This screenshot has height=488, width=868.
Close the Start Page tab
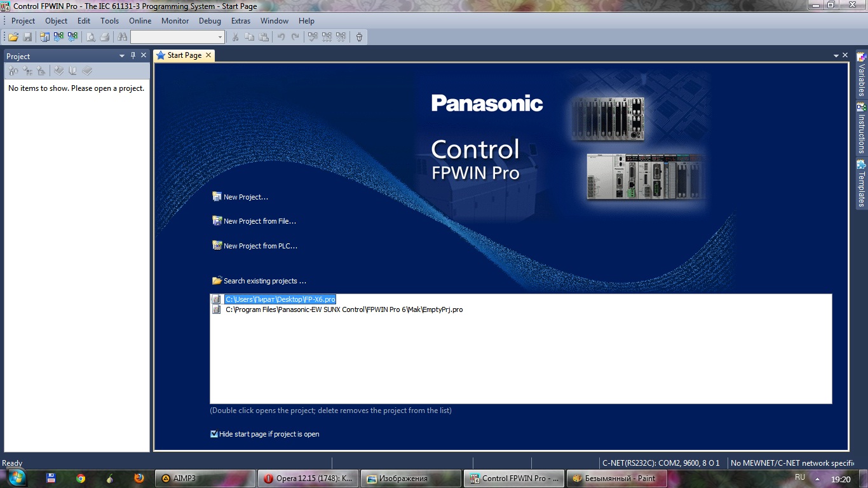208,55
